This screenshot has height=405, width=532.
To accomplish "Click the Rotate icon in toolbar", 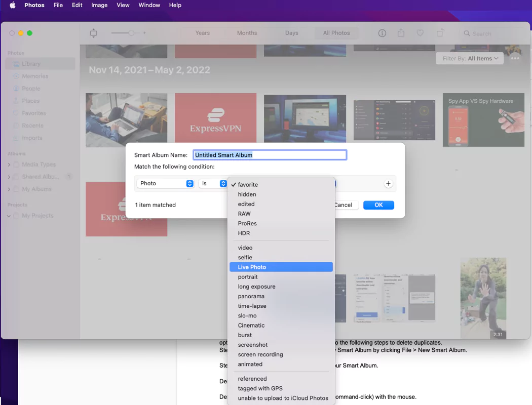I will [440, 33].
